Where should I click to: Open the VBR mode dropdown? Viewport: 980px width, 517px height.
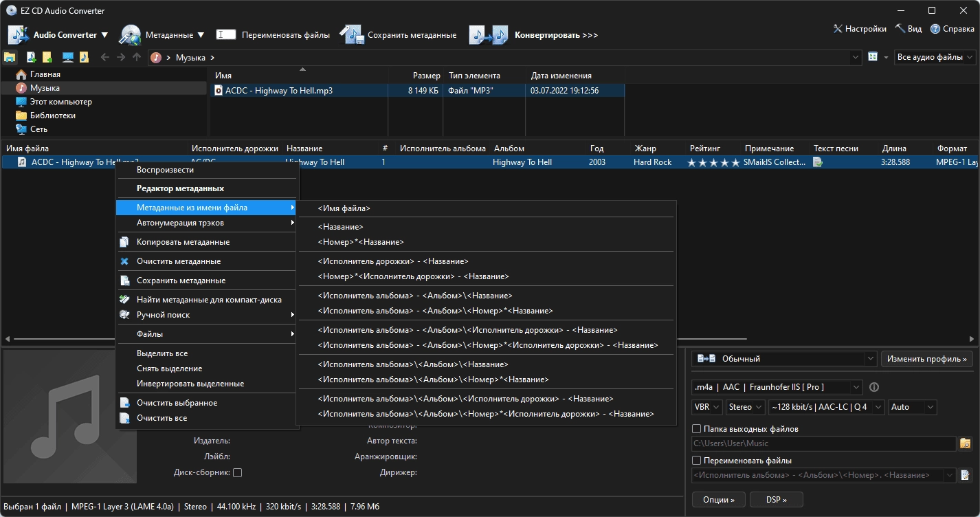(706, 407)
